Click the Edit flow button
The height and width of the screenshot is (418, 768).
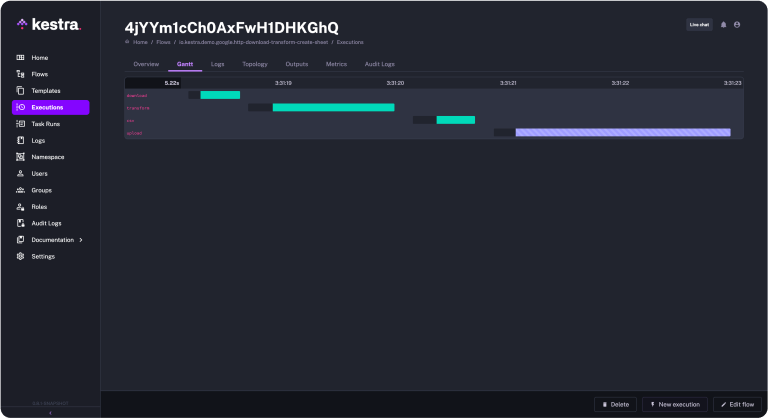[x=738, y=404]
